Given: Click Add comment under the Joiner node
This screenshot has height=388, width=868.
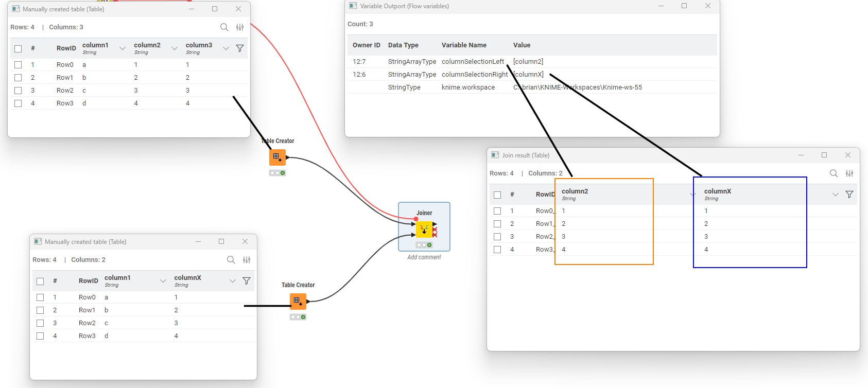Looking at the screenshot, I should click(x=424, y=257).
